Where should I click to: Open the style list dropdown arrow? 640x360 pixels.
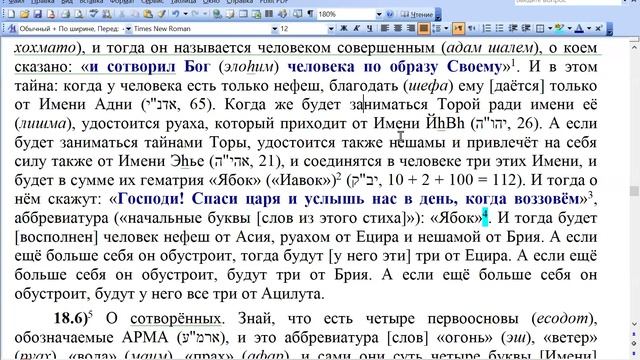click(128, 29)
